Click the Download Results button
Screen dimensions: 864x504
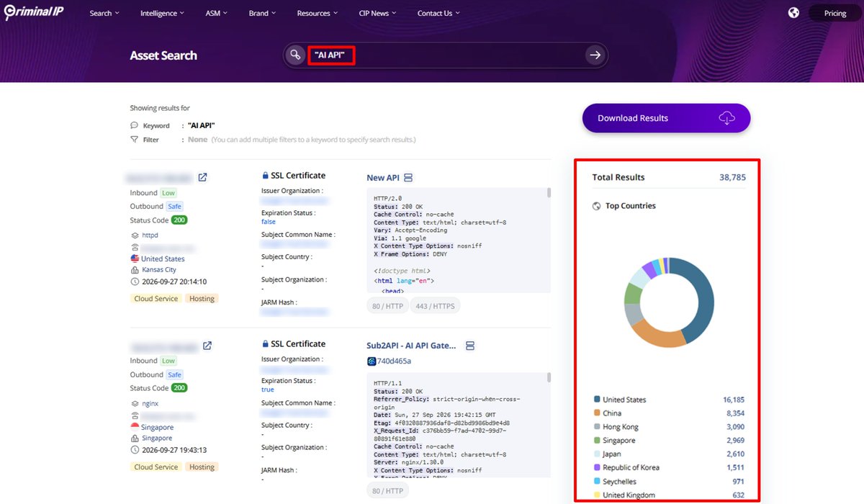pyautogui.click(x=666, y=118)
